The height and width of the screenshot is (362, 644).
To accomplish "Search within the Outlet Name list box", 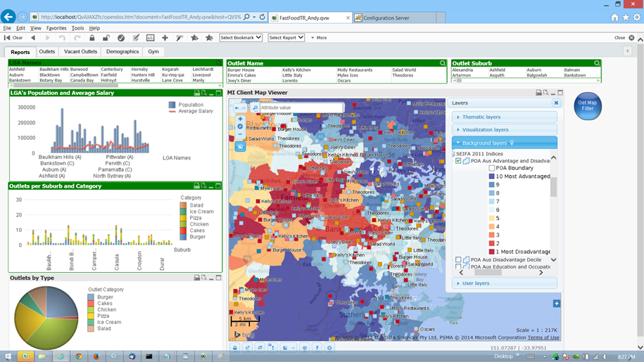I will tap(442, 63).
